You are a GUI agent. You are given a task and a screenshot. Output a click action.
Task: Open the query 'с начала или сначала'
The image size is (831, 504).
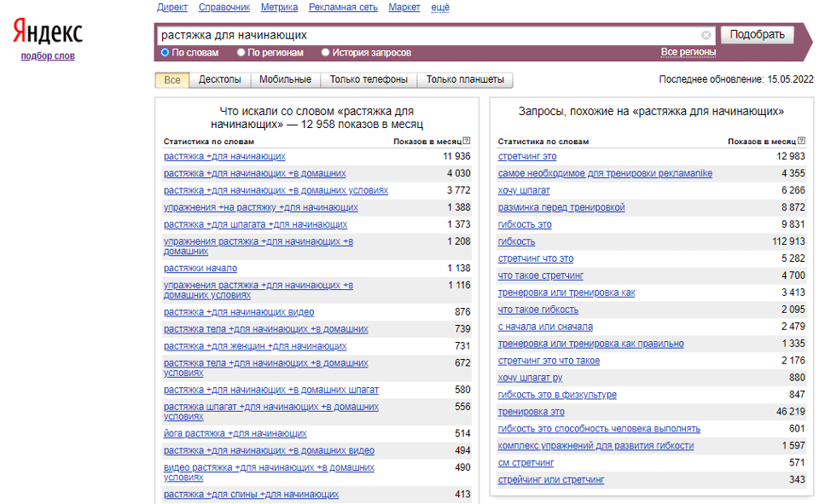tap(545, 327)
